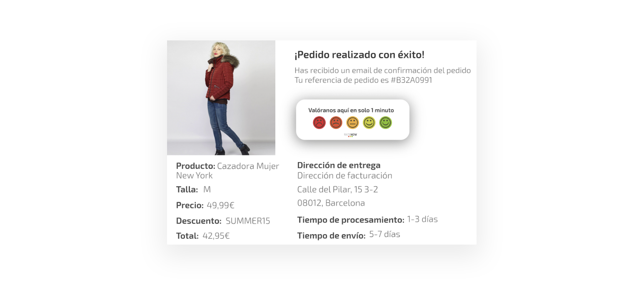Click the order reference #B32A0991
Screen dimensions: 644x285
(412, 80)
